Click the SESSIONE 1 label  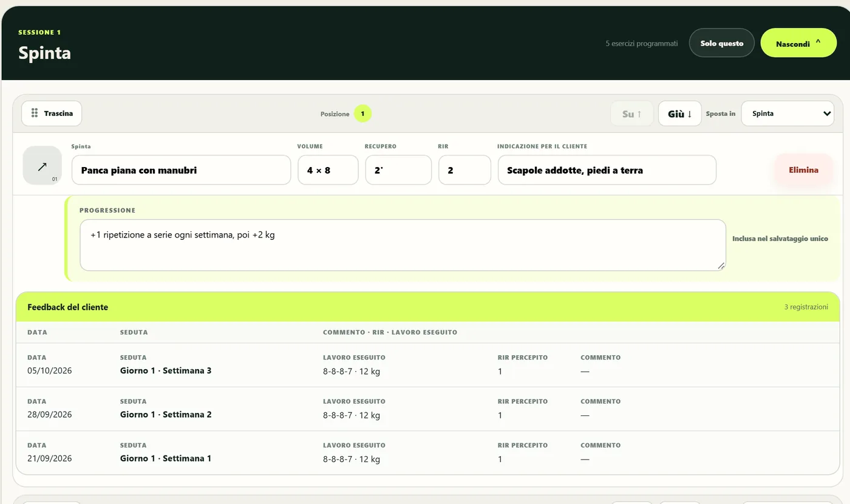pyautogui.click(x=39, y=32)
